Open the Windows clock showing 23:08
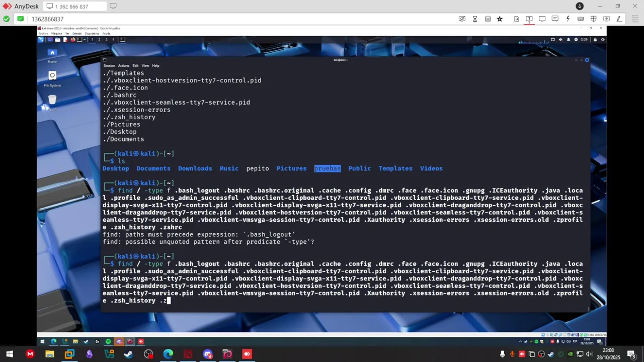644x362 pixels. point(608,354)
